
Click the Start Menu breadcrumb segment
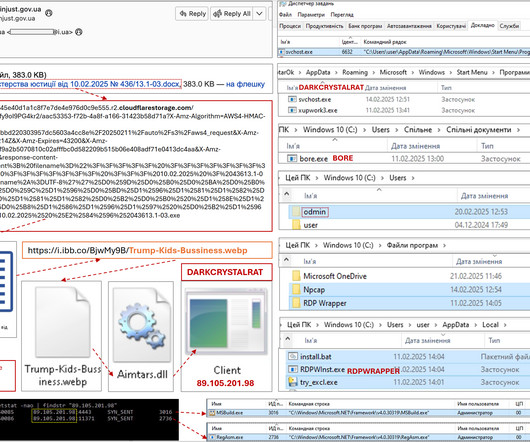click(x=472, y=72)
